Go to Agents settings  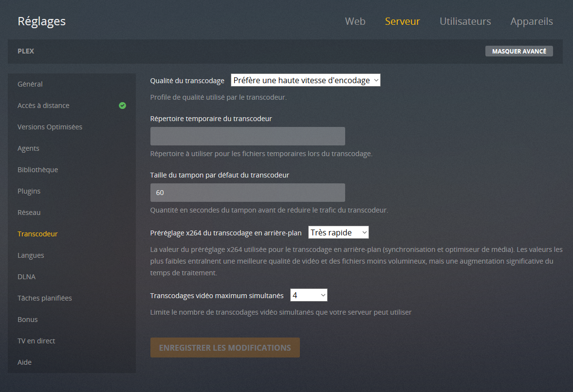(x=28, y=148)
